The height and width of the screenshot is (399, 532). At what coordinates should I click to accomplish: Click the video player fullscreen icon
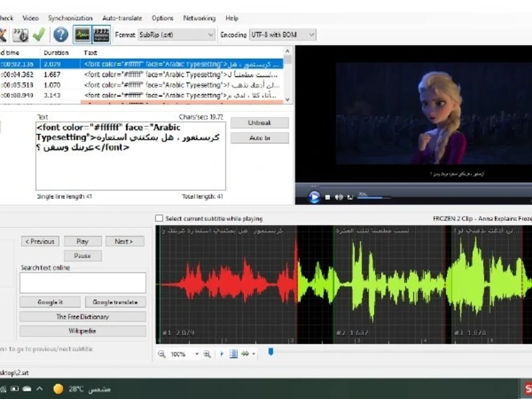[350, 197]
